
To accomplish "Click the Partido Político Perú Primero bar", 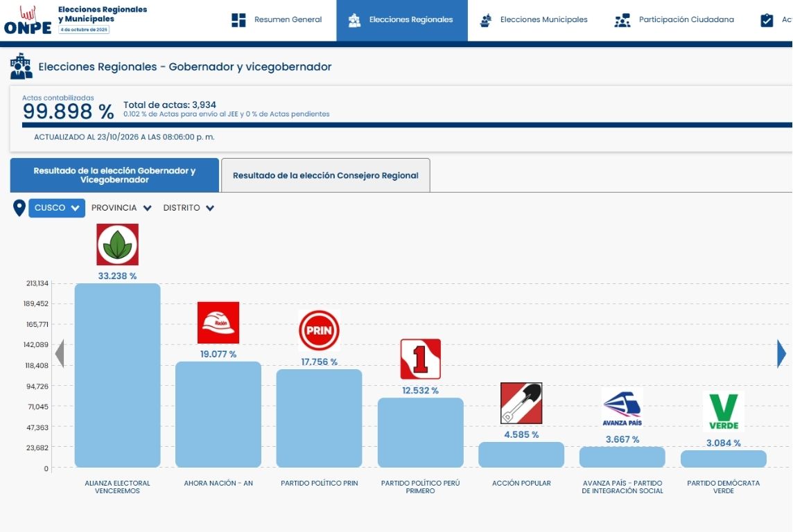I will (x=420, y=432).
